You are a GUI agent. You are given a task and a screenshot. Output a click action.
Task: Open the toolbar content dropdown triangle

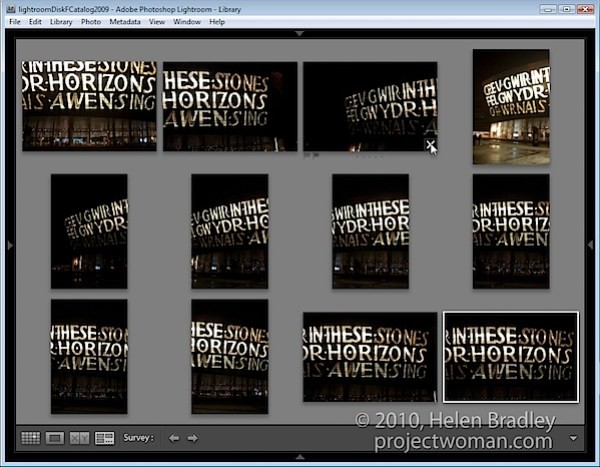pos(573,438)
